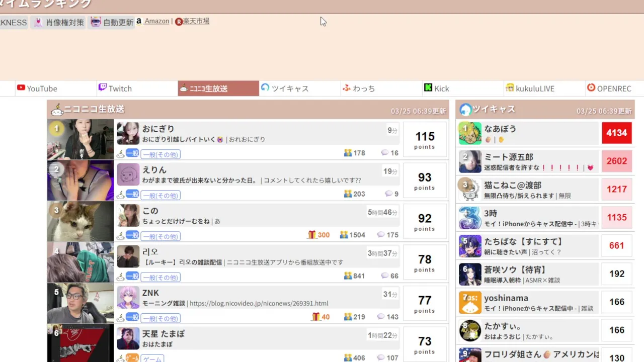Image resolution: width=644 pixels, height=362 pixels.
Task: Open たちばな【すにすて】 avatar icon
Action: pyautogui.click(x=470, y=246)
